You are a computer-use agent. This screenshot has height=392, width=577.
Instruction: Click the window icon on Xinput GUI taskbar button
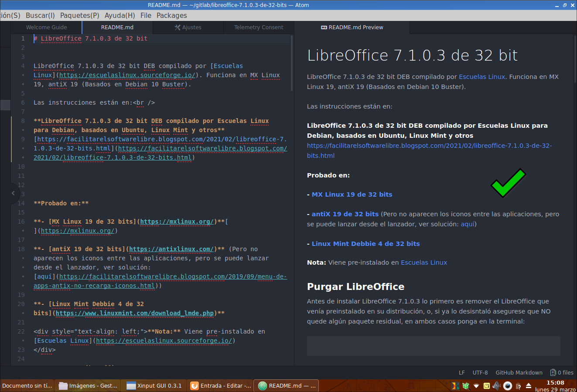[131, 386]
